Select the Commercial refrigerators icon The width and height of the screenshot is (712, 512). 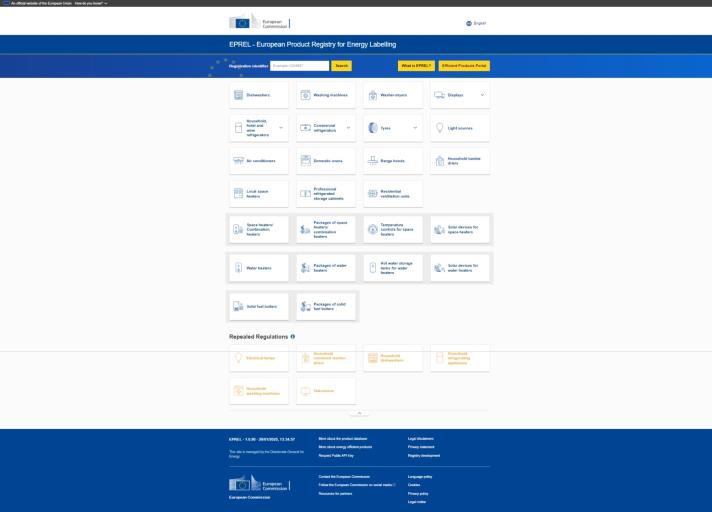tap(306, 128)
